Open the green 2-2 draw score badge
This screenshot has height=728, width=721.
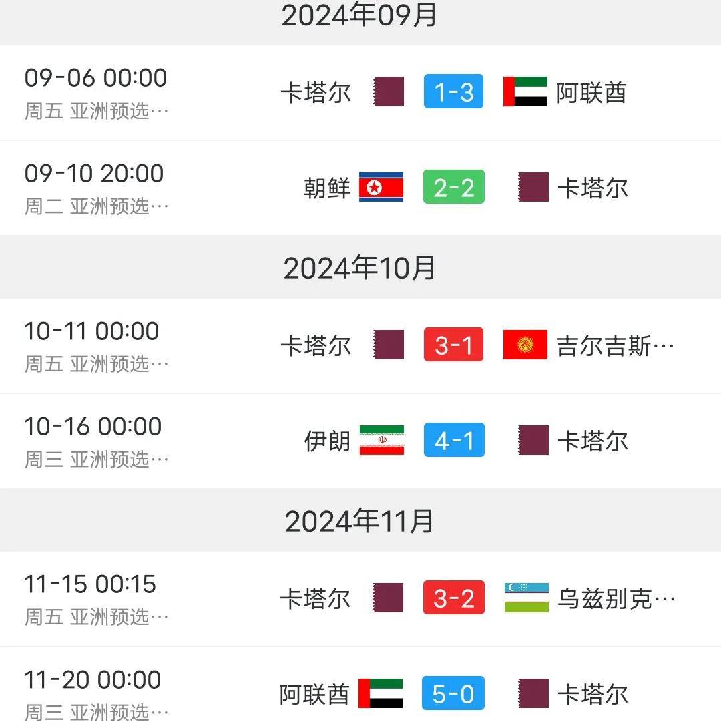pos(453,188)
